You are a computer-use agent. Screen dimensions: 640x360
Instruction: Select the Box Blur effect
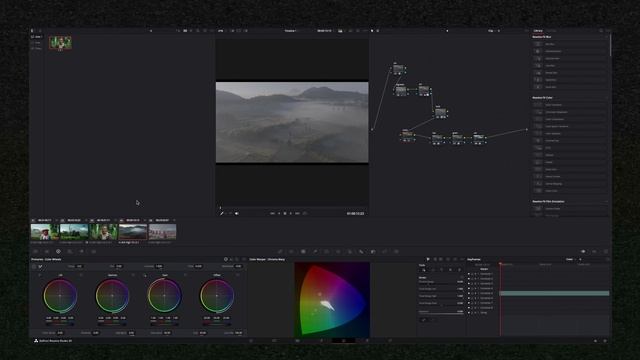569,44
